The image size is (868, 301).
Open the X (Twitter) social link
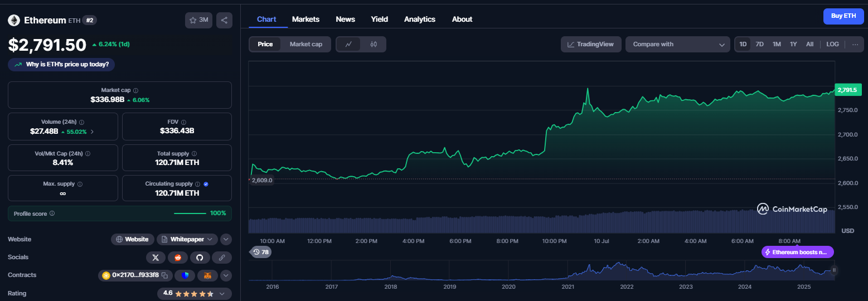click(x=156, y=257)
